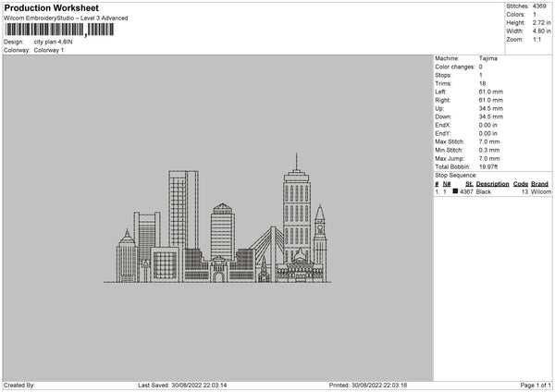This screenshot has width=555, height=392.
Task: Click the Code column header
Action: point(520,184)
